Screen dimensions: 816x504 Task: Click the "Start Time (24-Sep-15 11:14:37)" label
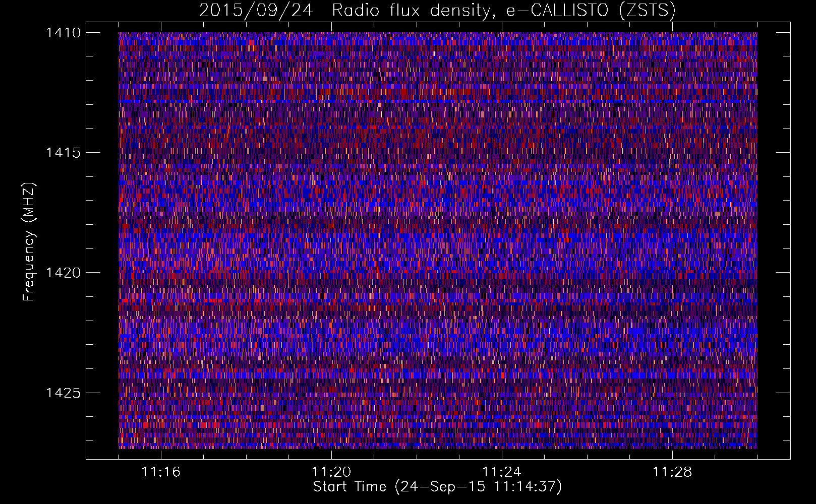437,487
